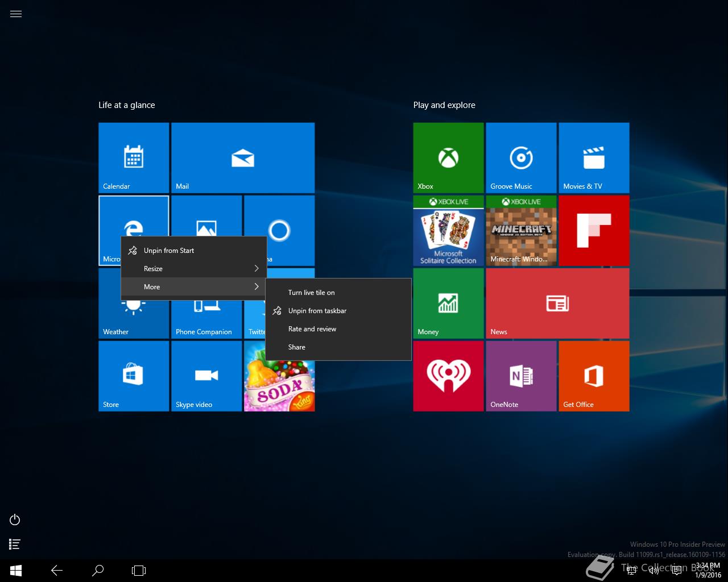Expand the Resize submenu
This screenshot has height=582, width=728.
pos(194,269)
